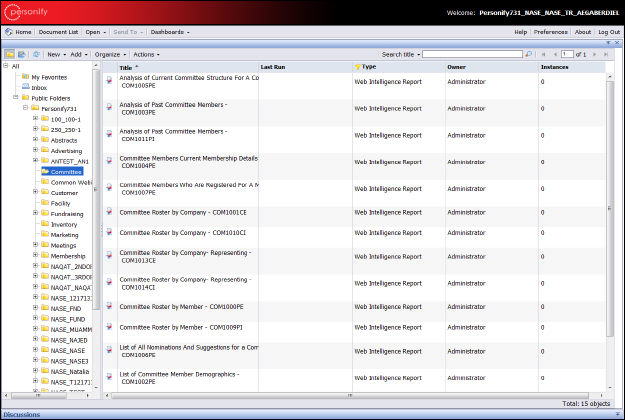The image size is (625, 420).
Task: Click the Log Out link
Action: (x=608, y=32)
